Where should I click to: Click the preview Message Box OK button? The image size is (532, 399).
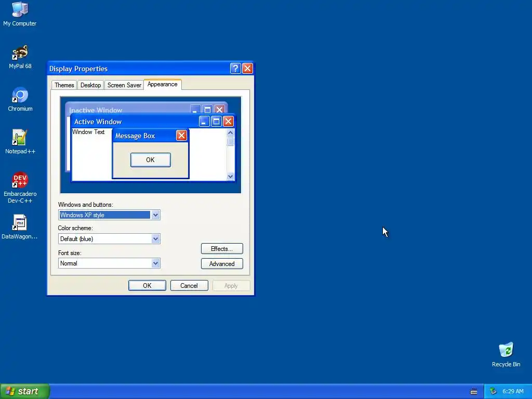coord(150,160)
